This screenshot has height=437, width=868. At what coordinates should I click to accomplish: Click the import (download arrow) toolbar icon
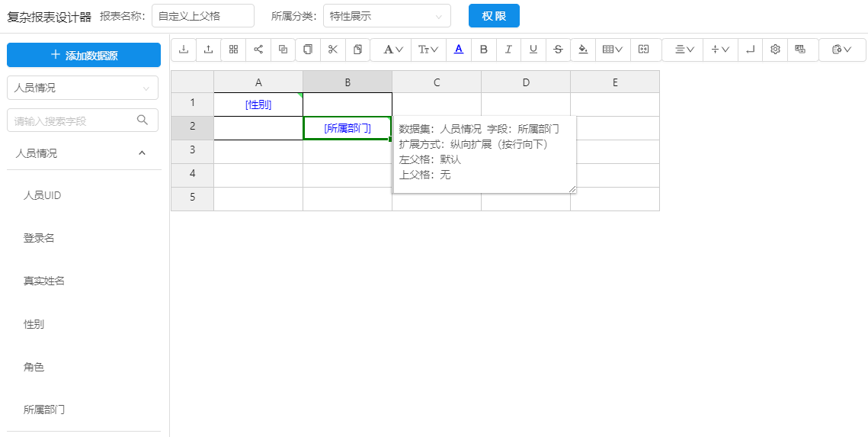tap(184, 50)
